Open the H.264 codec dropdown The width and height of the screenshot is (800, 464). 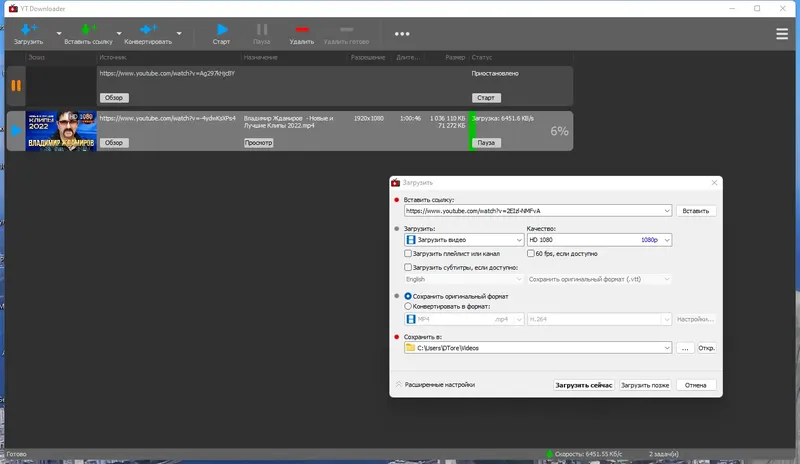(x=599, y=319)
